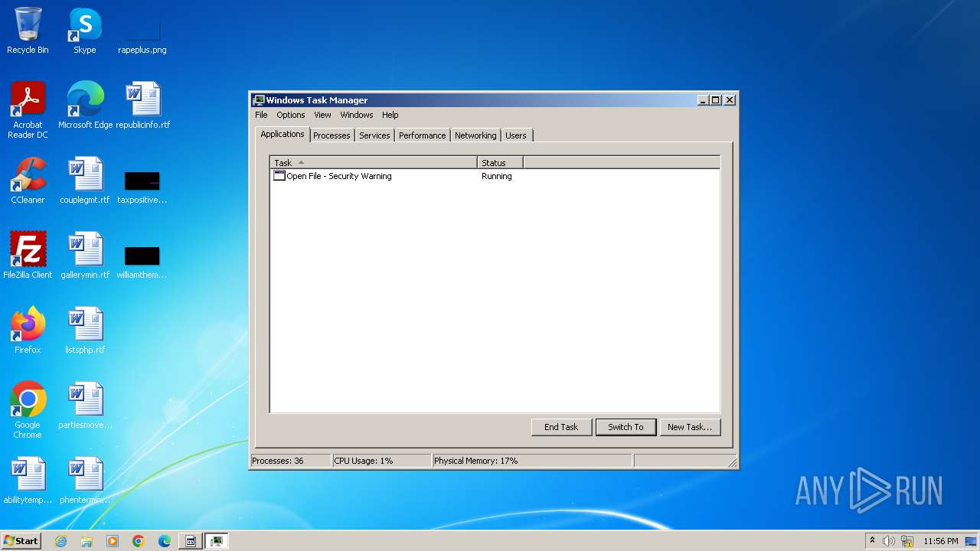This screenshot has width=980, height=551.
Task: Open Windows Explorer folder in taskbar
Action: point(87,541)
